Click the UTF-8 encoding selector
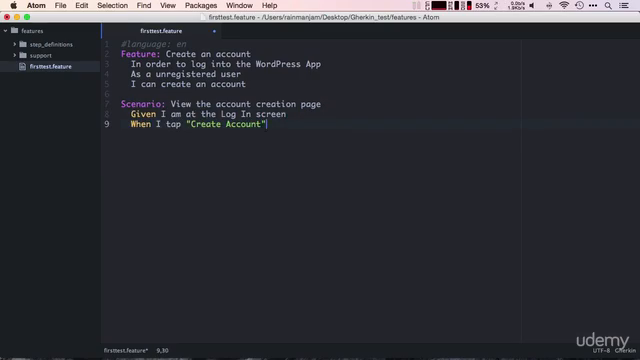 click(601, 351)
